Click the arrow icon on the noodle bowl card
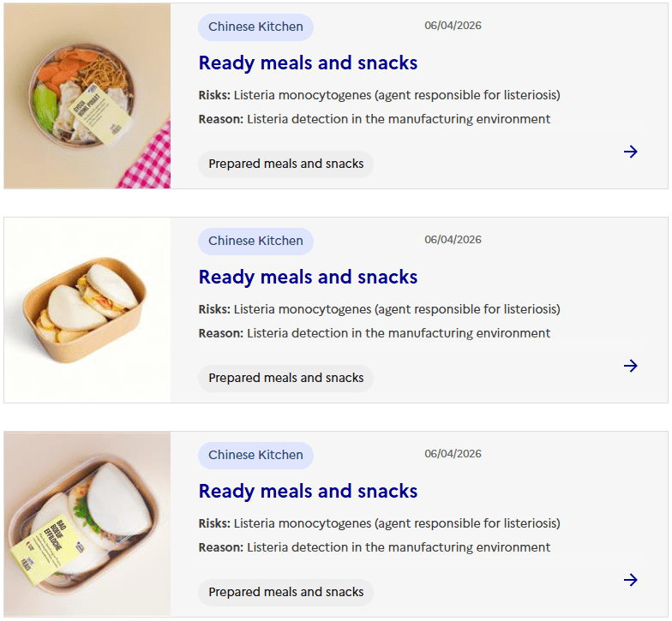Image resolution: width=672 pixels, height=621 pixels. [x=631, y=152]
